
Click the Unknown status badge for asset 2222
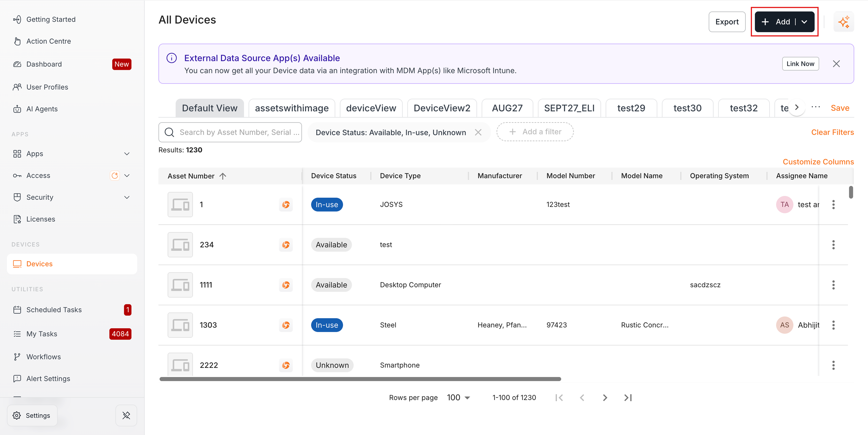pos(332,365)
